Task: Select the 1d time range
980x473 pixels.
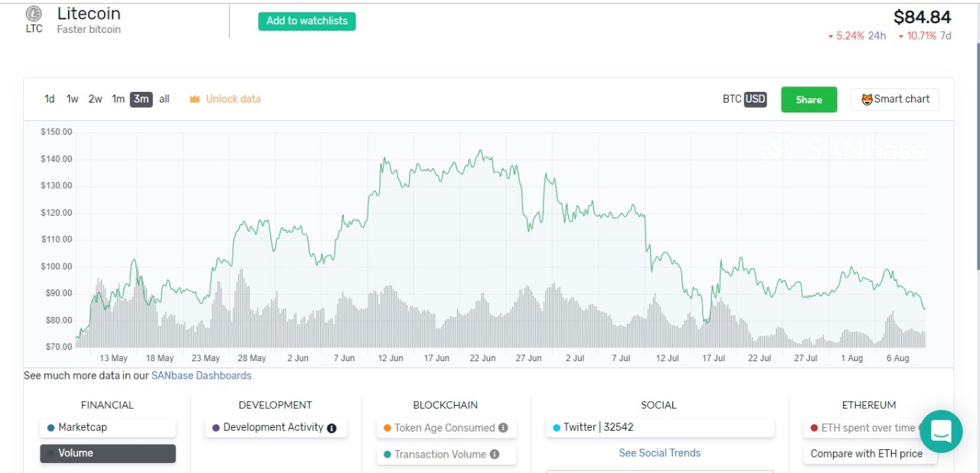Action: pyautogui.click(x=50, y=99)
